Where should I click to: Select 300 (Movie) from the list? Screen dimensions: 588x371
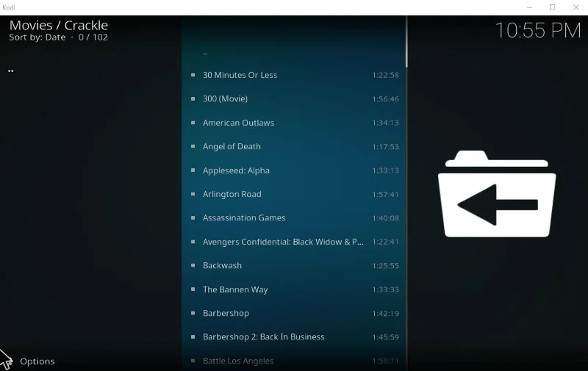click(x=293, y=99)
